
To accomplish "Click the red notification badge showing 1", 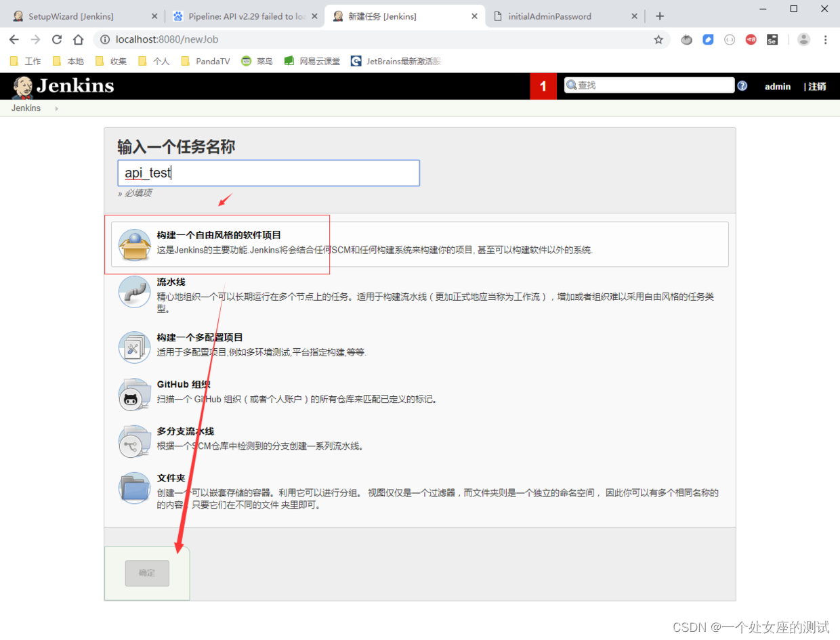I will pos(543,87).
